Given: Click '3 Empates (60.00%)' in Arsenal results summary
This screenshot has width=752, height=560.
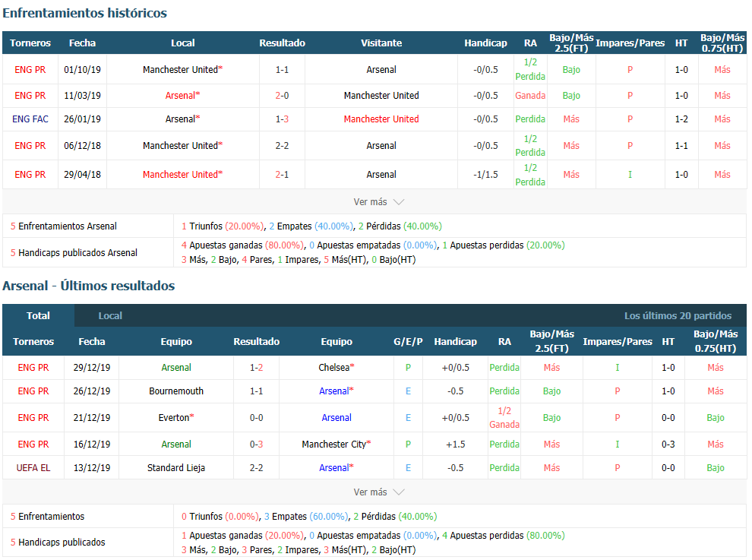Looking at the screenshot, I should pyautogui.click(x=306, y=517).
